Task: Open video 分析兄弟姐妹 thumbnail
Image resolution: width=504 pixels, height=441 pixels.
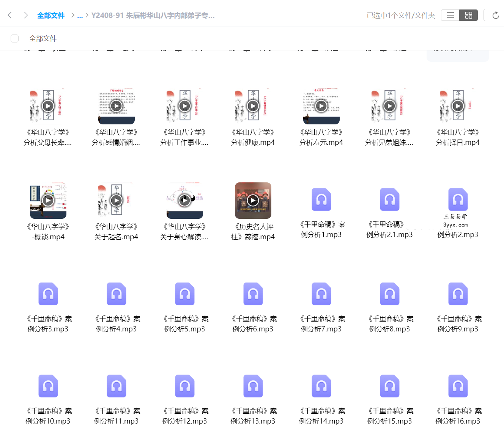Action: coord(390,106)
